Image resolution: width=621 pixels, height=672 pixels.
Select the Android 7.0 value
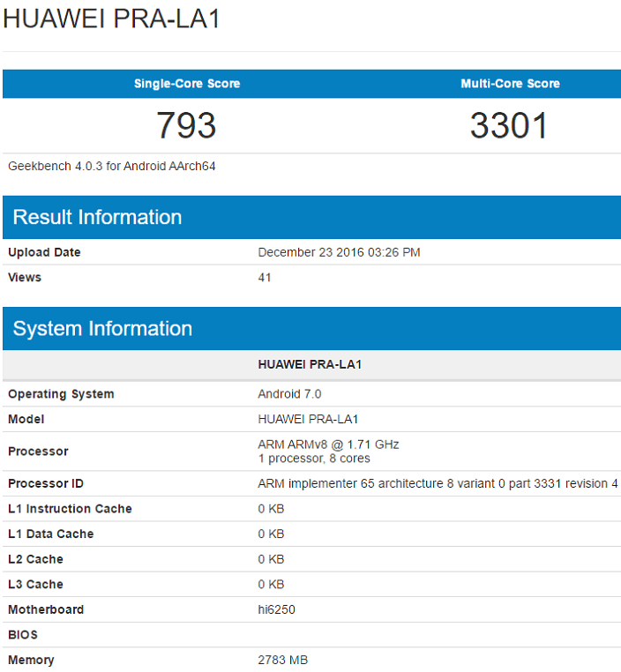click(x=289, y=394)
